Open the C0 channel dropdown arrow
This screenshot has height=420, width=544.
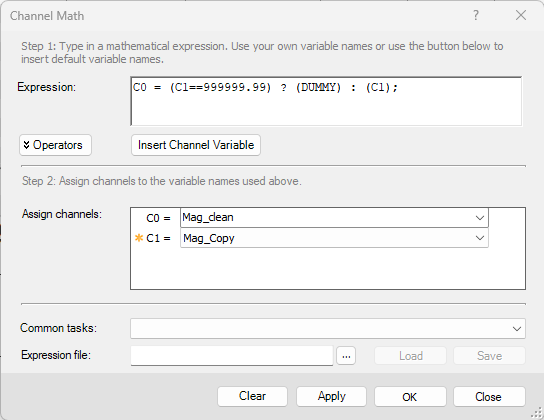pyautogui.click(x=480, y=218)
